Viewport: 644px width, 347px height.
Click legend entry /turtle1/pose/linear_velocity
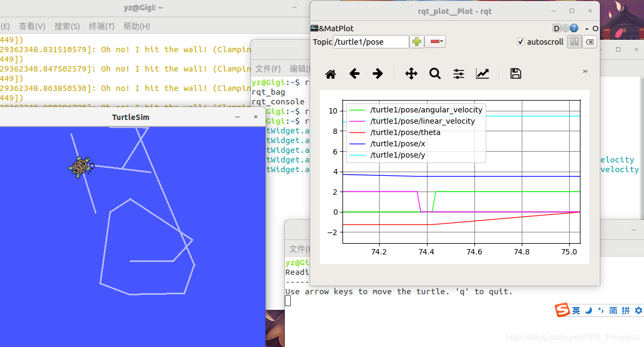[423, 121]
